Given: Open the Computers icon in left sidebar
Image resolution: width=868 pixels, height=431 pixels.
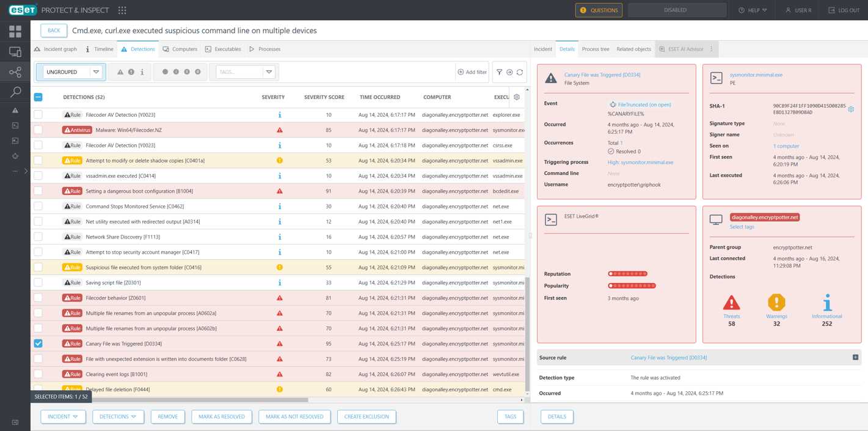Looking at the screenshot, I should pyautogui.click(x=15, y=52).
